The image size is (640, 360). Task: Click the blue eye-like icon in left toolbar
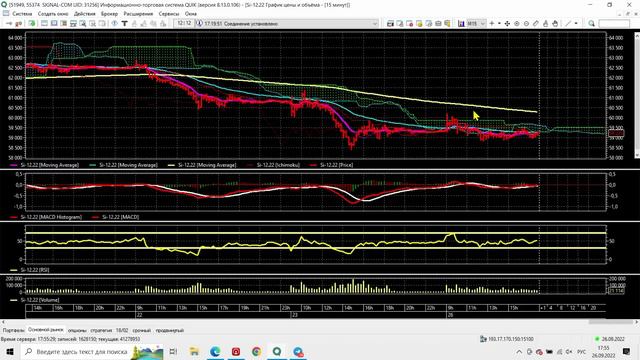click(115, 24)
